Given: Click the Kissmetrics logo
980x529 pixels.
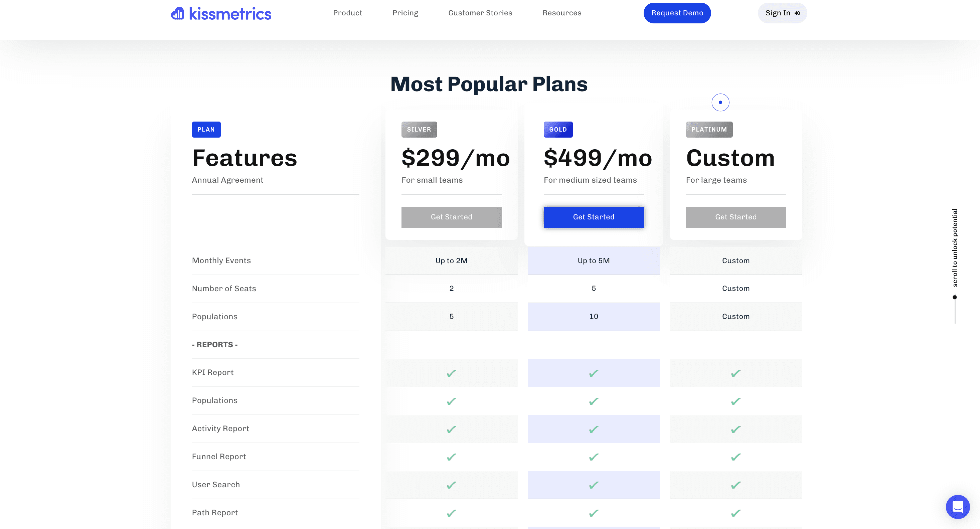Looking at the screenshot, I should click(x=221, y=14).
